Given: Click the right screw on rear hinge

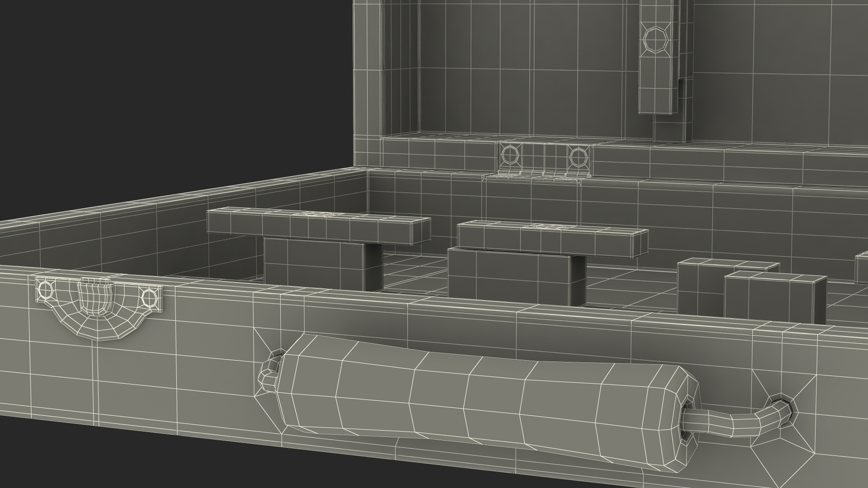Looking at the screenshot, I should 578,157.
